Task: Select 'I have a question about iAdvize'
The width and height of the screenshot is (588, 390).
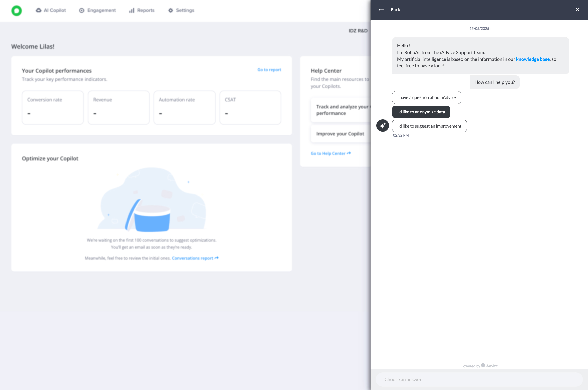Action: [x=426, y=97]
